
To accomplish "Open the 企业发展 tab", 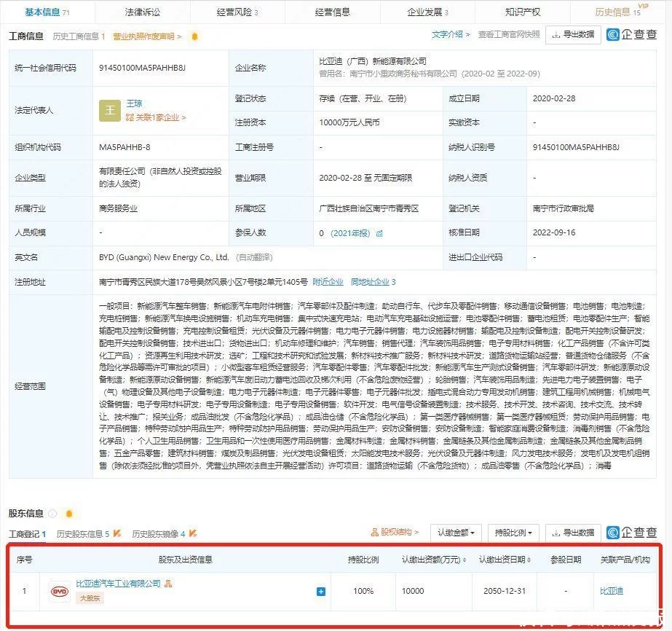I will 427,12.
